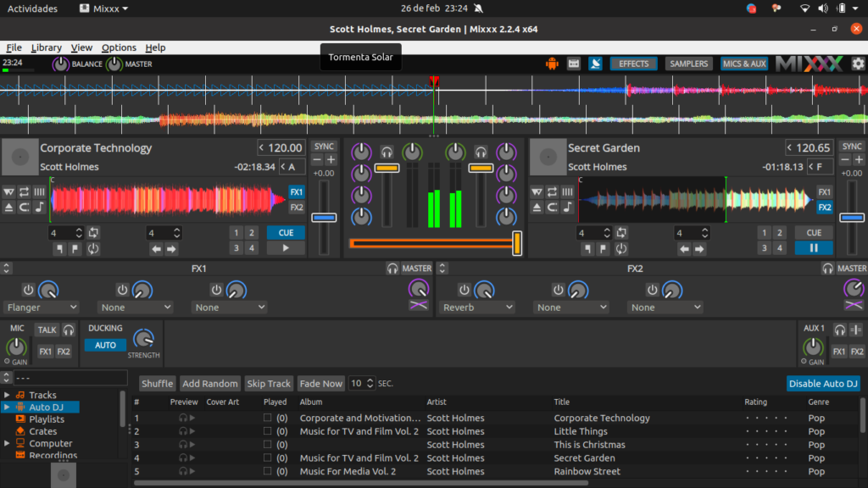Click Skip Track button
This screenshot has width=868, height=488.
tap(269, 384)
